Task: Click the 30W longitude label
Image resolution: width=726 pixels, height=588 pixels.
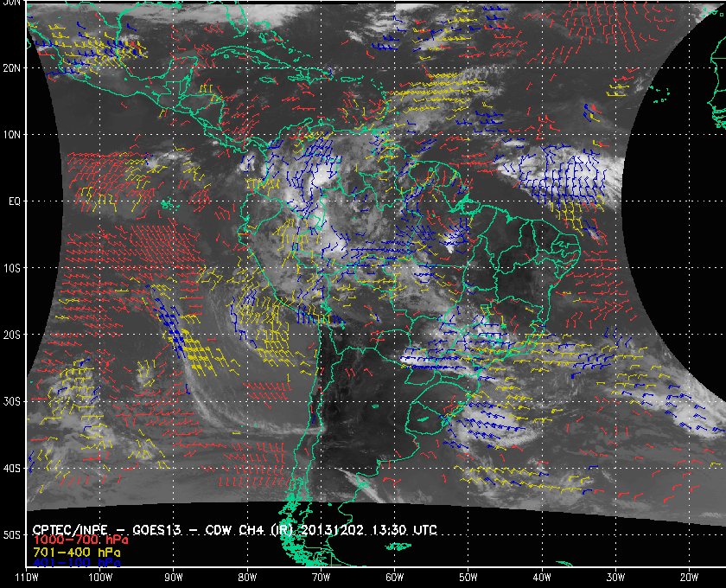Action: [615, 578]
